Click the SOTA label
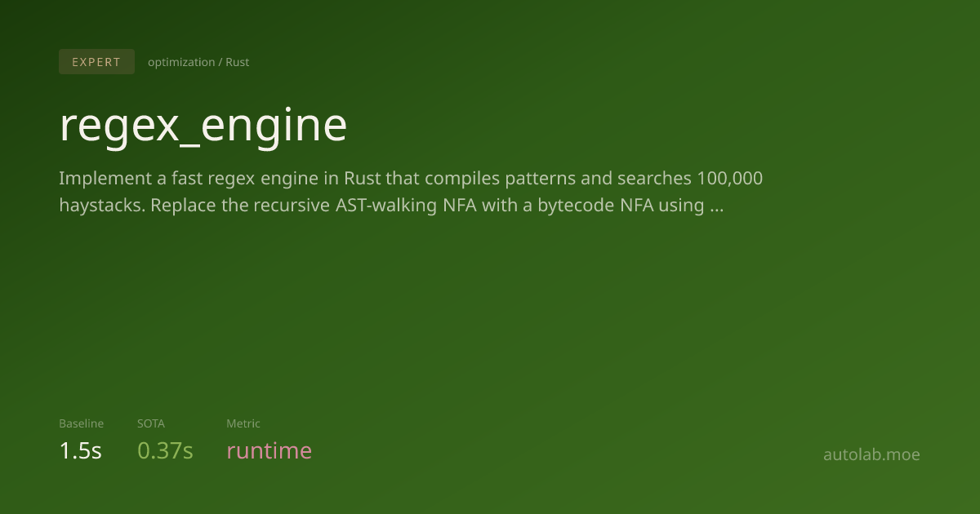This screenshot has height=514, width=980. tap(151, 423)
